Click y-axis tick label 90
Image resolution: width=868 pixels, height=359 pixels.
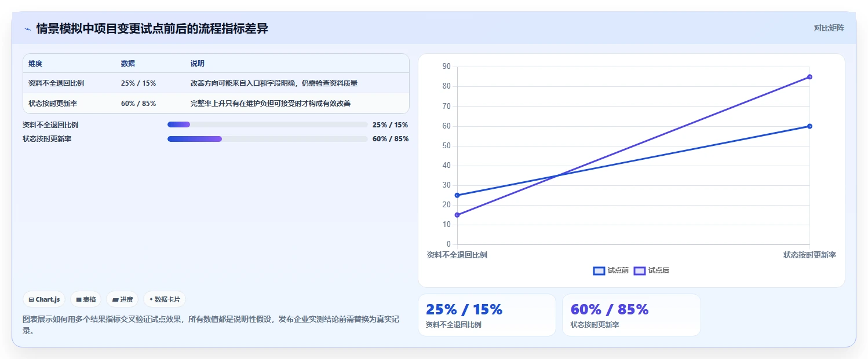446,67
